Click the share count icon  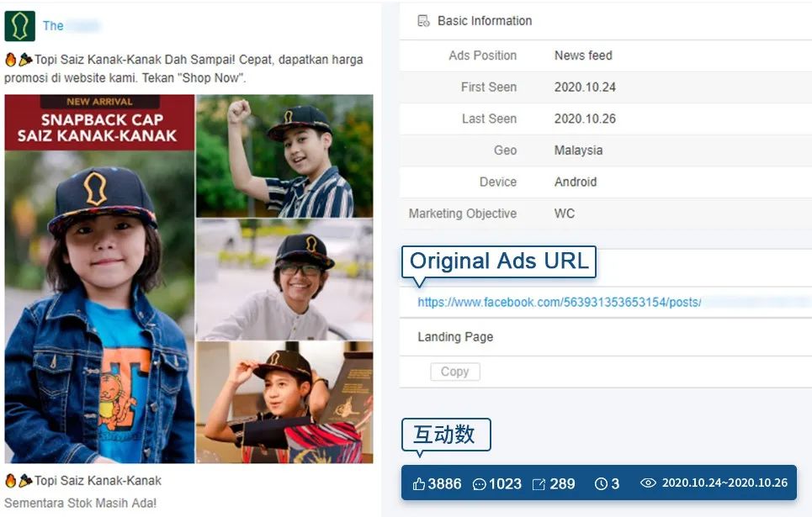point(539,483)
